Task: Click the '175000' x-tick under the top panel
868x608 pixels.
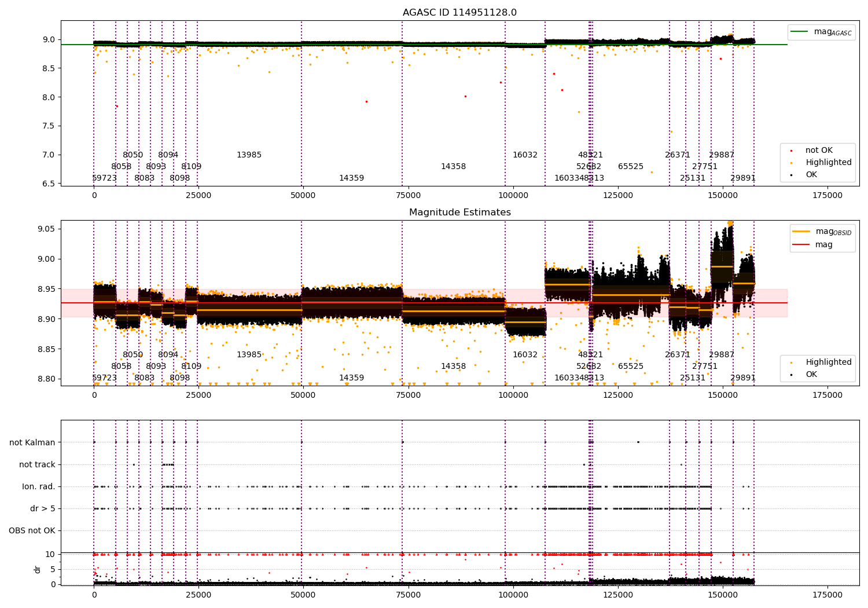Action: point(827,196)
